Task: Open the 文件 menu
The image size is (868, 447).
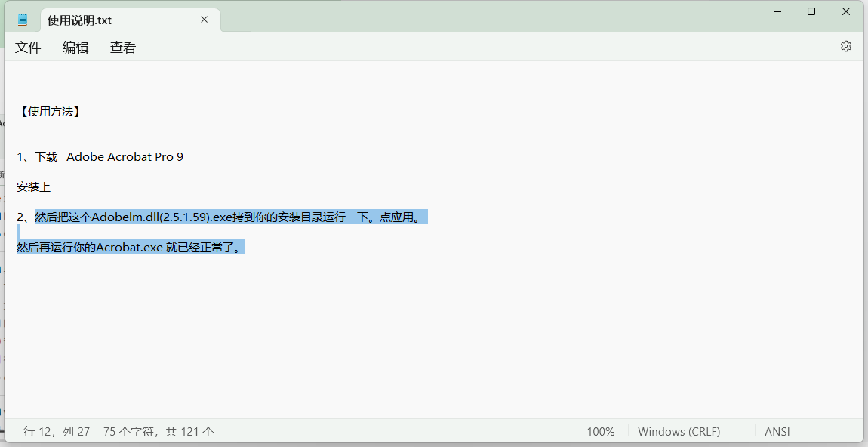Action: click(28, 48)
